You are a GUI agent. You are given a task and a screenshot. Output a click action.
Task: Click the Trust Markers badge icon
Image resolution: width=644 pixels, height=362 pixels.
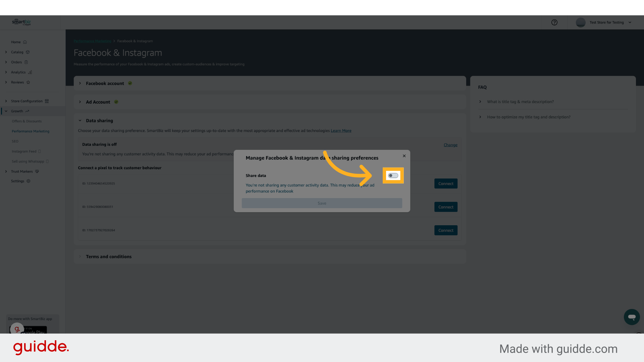37,172
